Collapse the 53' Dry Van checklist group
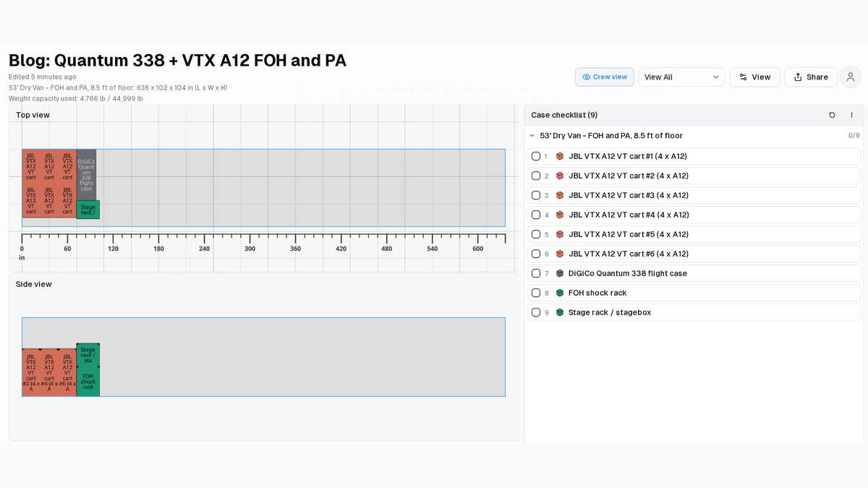 (532, 136)
